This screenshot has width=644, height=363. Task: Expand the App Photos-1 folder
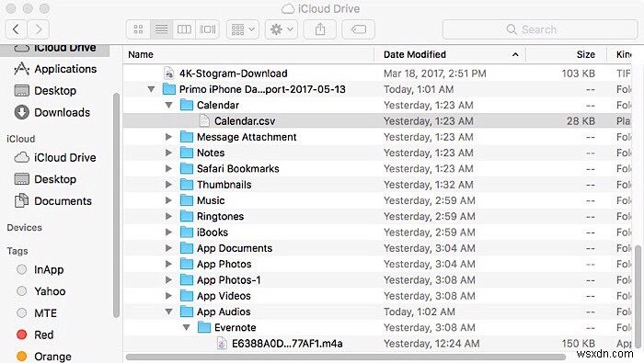pos(168,280)
